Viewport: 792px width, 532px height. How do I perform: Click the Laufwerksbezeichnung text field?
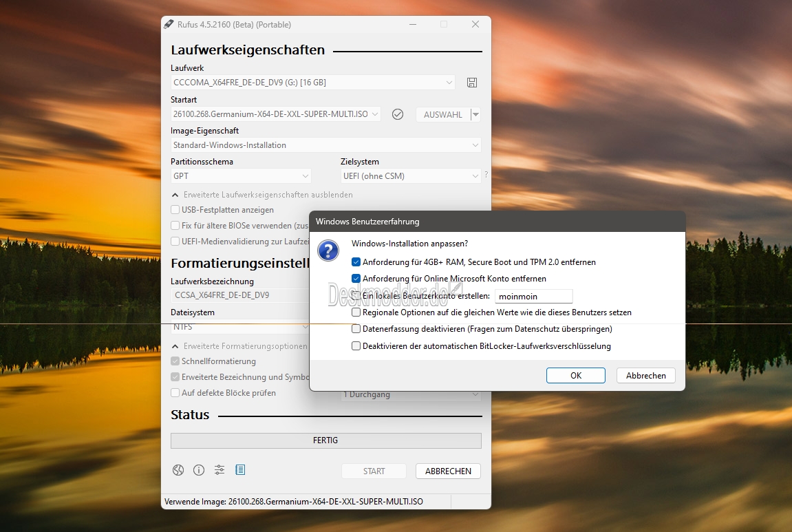240,295
